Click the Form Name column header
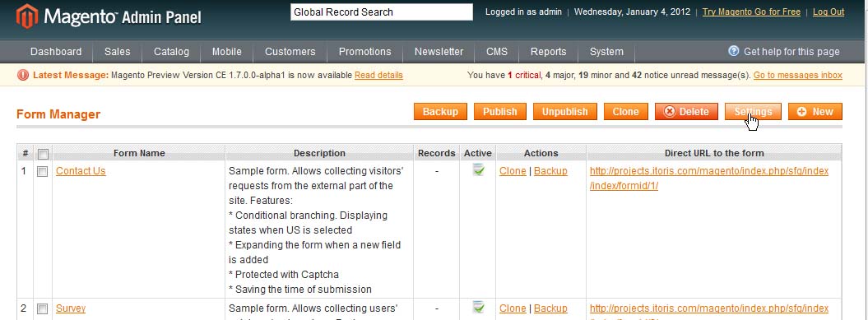 (139, 153)
